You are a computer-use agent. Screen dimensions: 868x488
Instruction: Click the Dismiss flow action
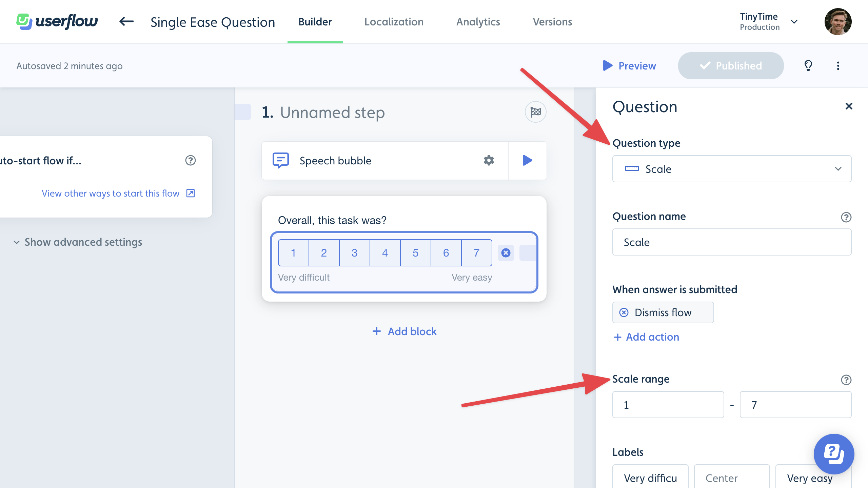coord(663,312)
